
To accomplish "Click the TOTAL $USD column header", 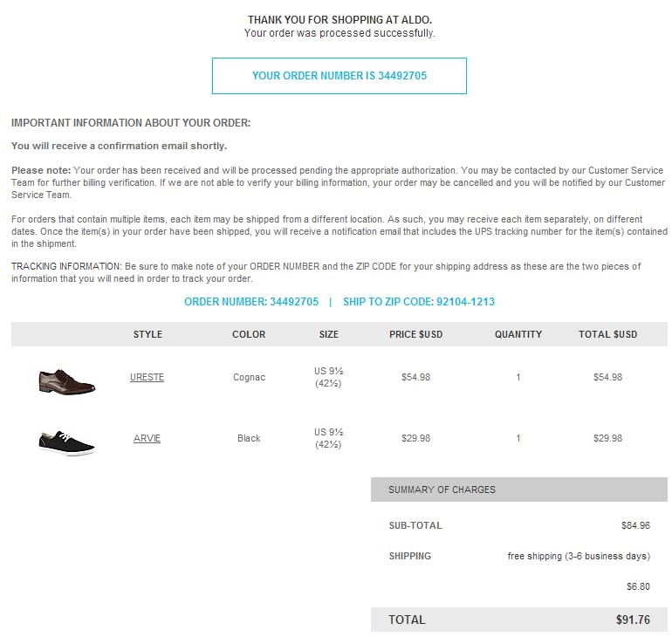I will 607,334.
